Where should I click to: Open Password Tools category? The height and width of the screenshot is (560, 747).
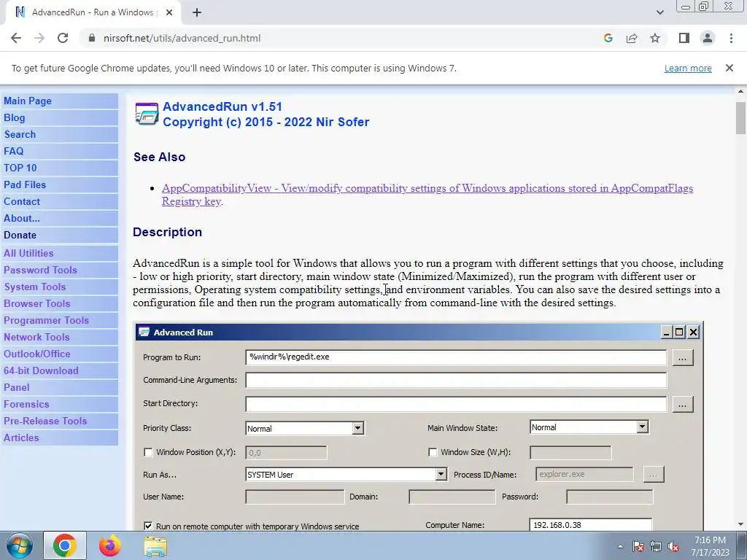pyautogui.click(x=41, y=270)
